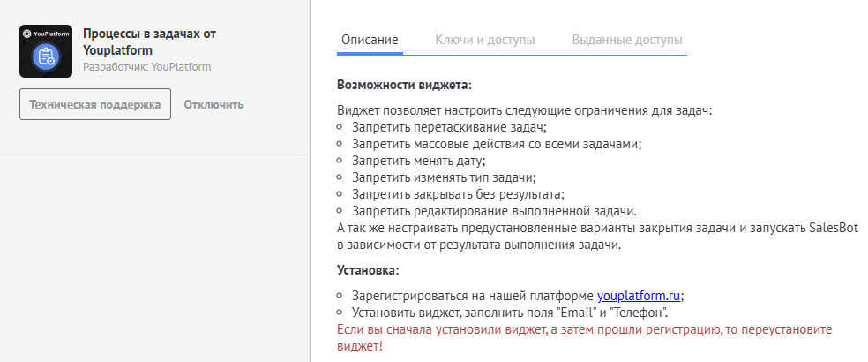Follow the youplatform.ru link
This screenshot has width=868, height=362.
[639, 296]
